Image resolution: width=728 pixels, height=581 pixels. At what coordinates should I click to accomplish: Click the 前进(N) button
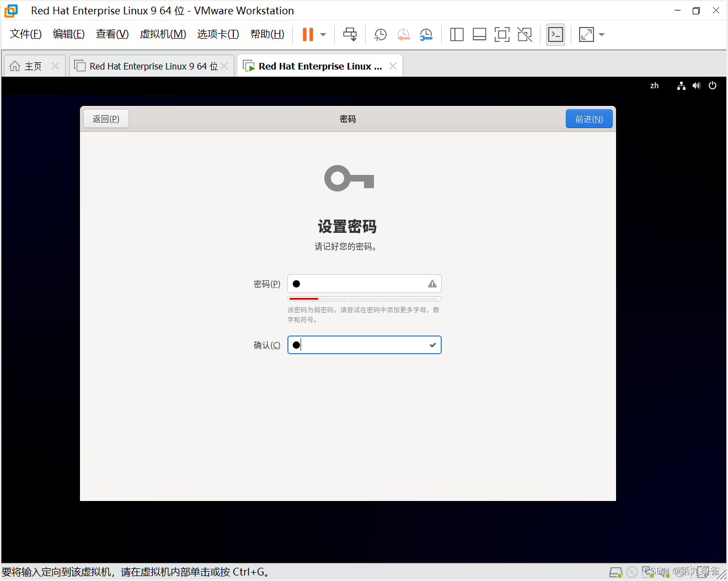tap(589, 119)
